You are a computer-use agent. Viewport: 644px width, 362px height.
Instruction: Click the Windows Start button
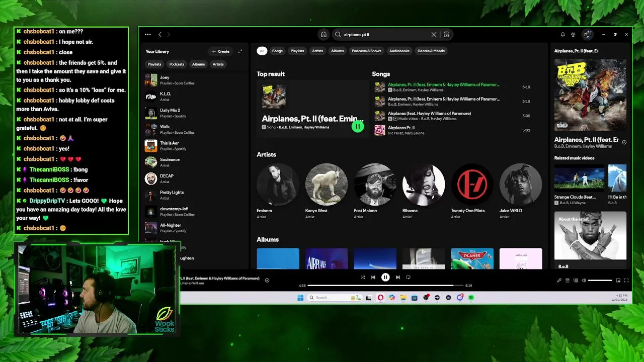click(300, 298)
